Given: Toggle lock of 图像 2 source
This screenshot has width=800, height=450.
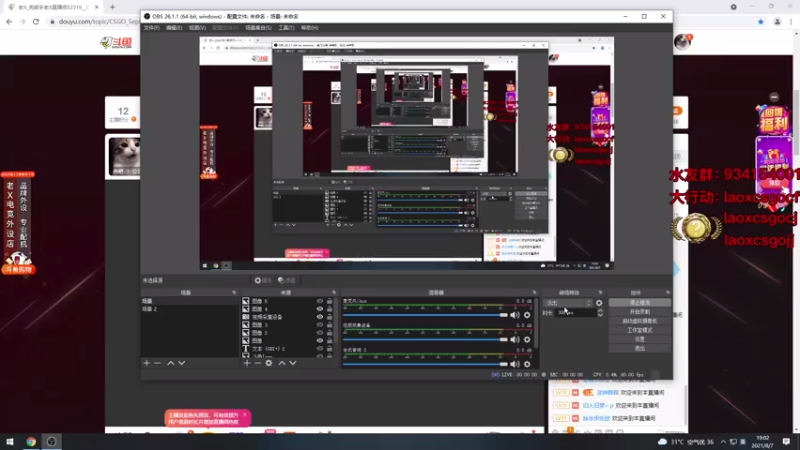Looking at the screenshot, I should point(330,332).
